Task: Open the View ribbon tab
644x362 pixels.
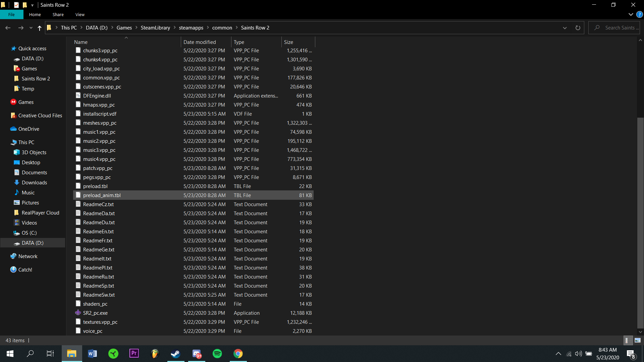Action: pyautogui.click(x=80, y=14)
